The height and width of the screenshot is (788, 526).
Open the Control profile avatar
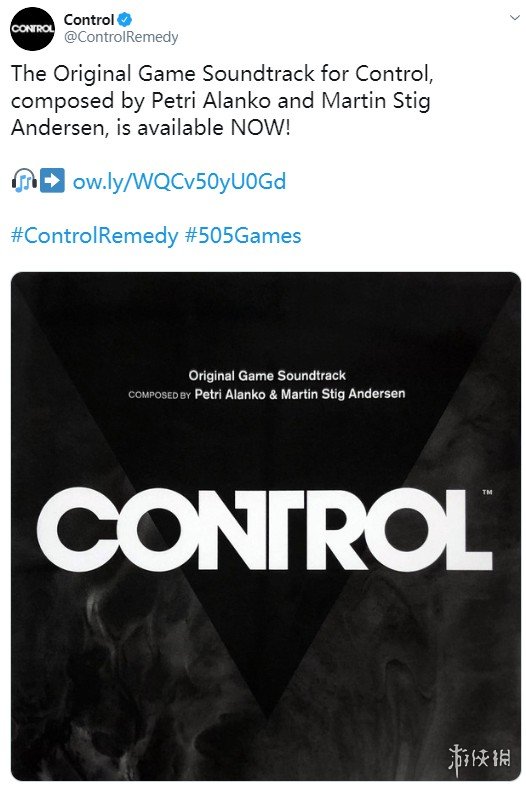tap(33, 29)
